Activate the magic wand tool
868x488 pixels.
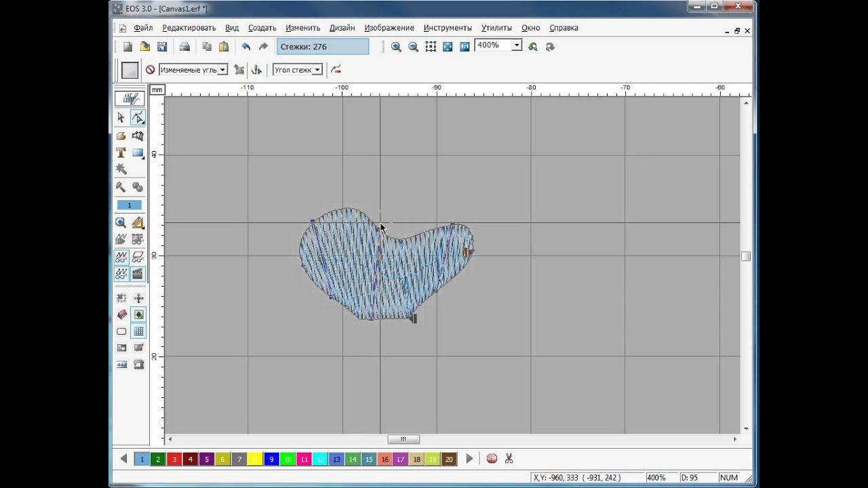click(x=121, y=169)
